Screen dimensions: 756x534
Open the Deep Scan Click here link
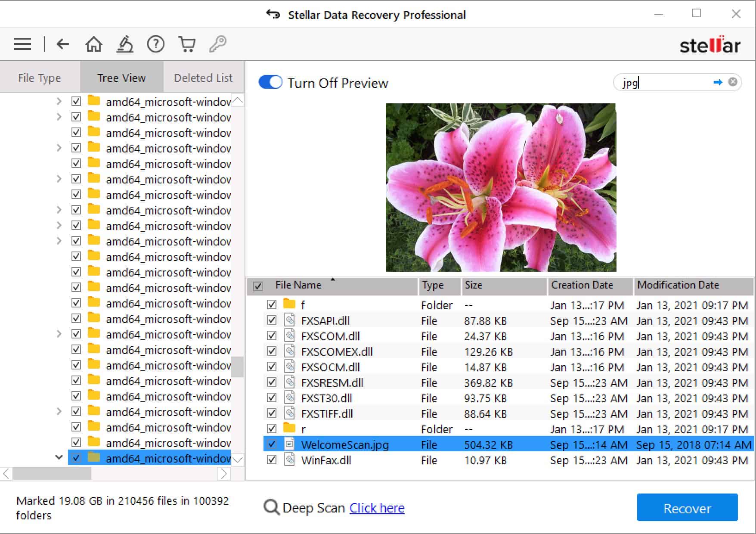click(x=377, y=508)
